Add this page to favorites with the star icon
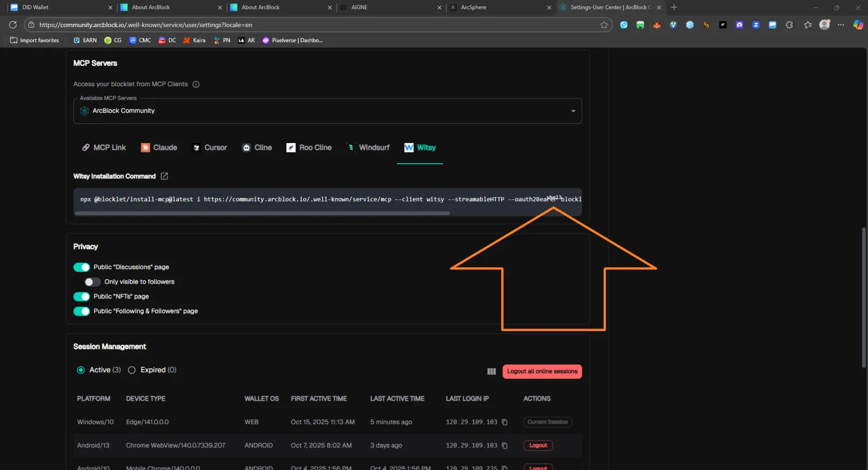868x470 pixels. [x=604, y=25]
